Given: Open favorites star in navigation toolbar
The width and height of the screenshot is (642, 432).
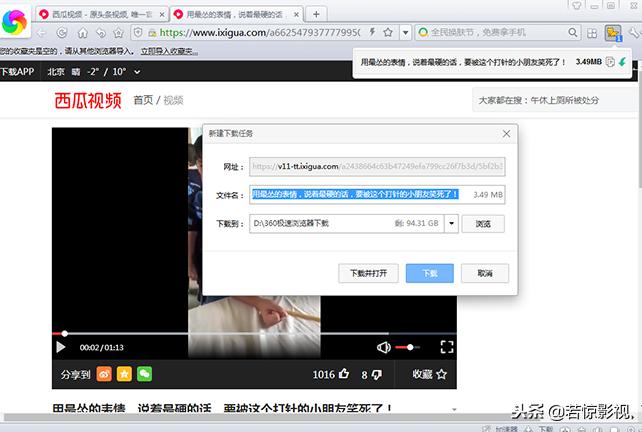Looking at the screenshot, I should tap(118, 33).
